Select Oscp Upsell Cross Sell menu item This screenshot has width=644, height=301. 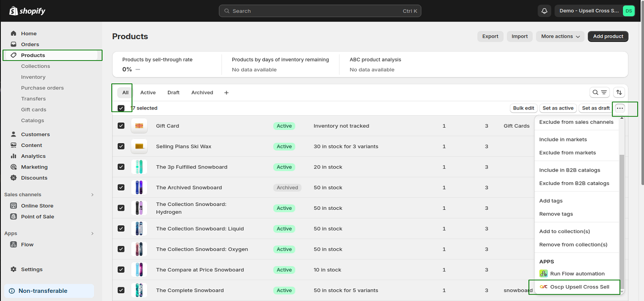pyautogui.click(x=579, y=287)
